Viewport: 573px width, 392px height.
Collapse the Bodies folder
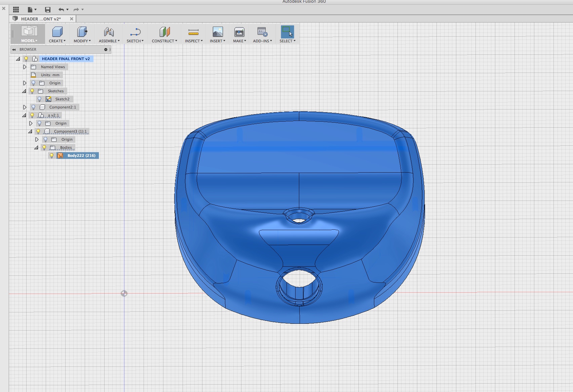(x=36, y=147)
